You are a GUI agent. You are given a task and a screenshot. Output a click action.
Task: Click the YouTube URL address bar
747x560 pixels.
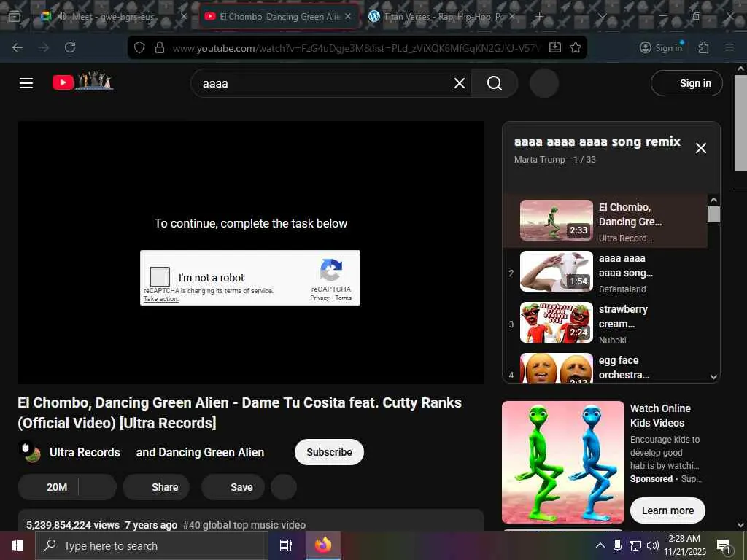tap(356, 48)
